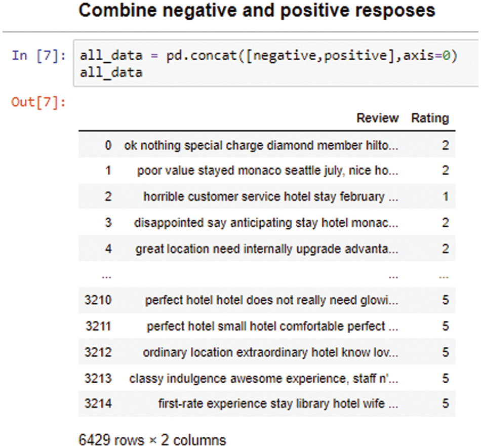Click 'perfect hotel small hotel comfortable' review

click(x=272, y=326)
